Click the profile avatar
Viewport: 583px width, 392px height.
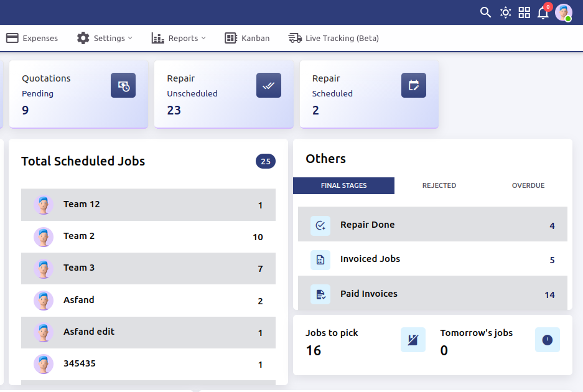(564, 12)
